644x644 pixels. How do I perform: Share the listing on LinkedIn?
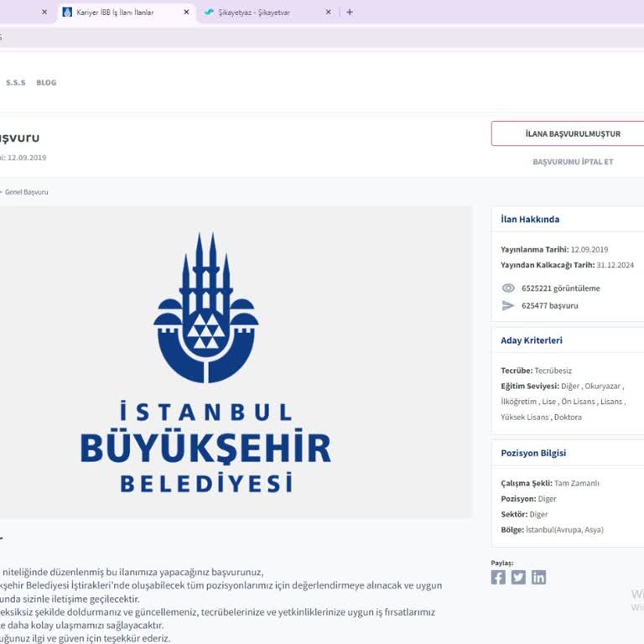click(x=538, y=577)
